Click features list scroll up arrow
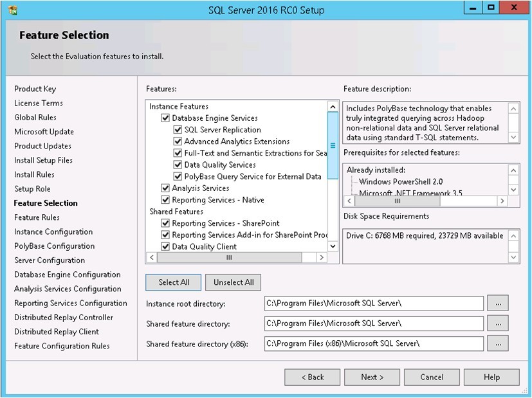The image size is (532, 398). [333, 107]
